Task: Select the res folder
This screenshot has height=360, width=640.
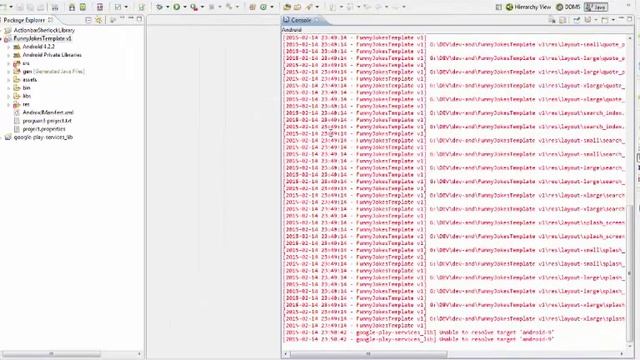Action: (x=26, y=104)
